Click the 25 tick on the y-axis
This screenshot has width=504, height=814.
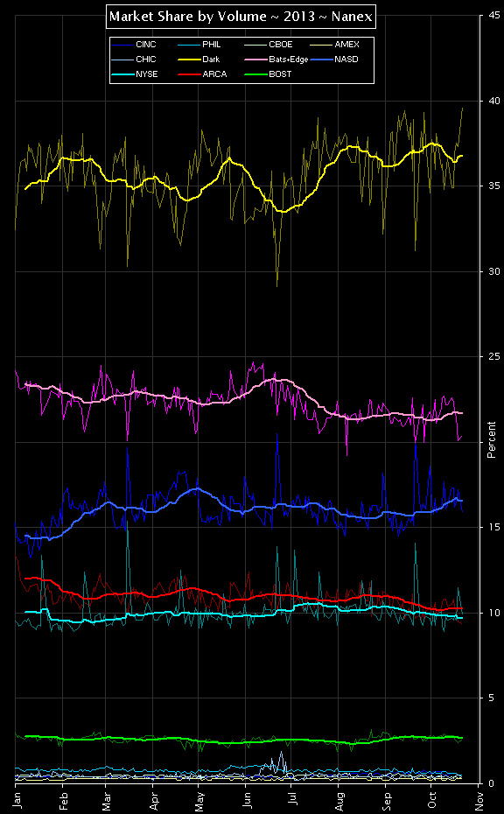tap(496, 356)
